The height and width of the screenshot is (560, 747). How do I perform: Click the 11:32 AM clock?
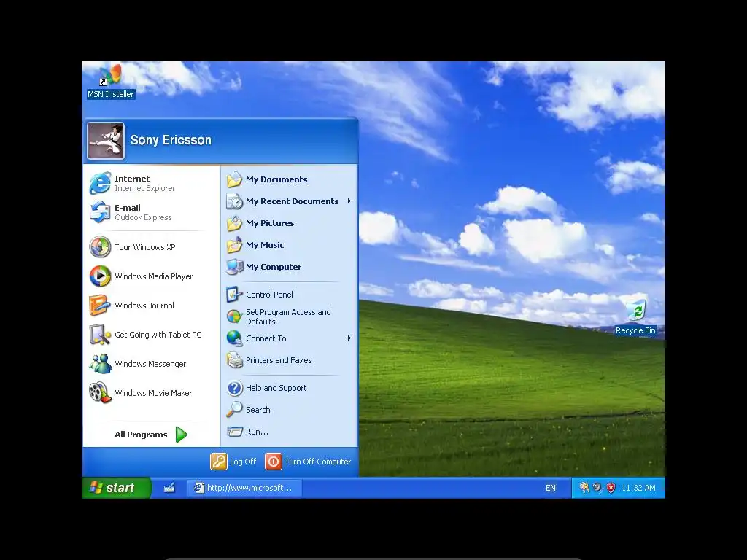pos(639,488)
